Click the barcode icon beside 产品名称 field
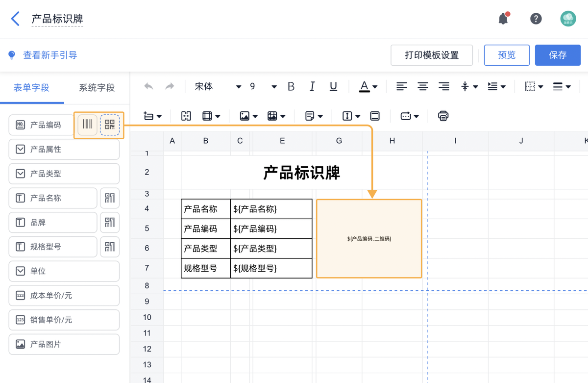The width and height of the screenshot is (588, 383). [x=110, y=198]
